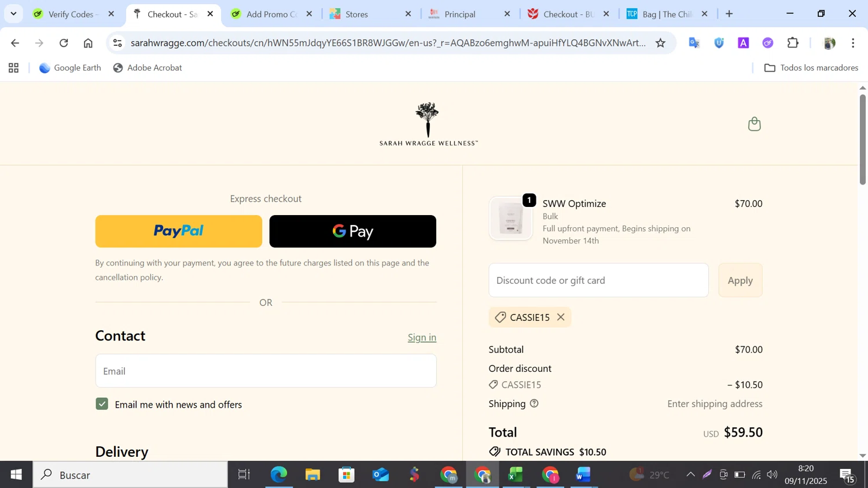Screen dimensions: 868x488
Task: Open the Windows Start menu
Action: [x=16, y=475]
